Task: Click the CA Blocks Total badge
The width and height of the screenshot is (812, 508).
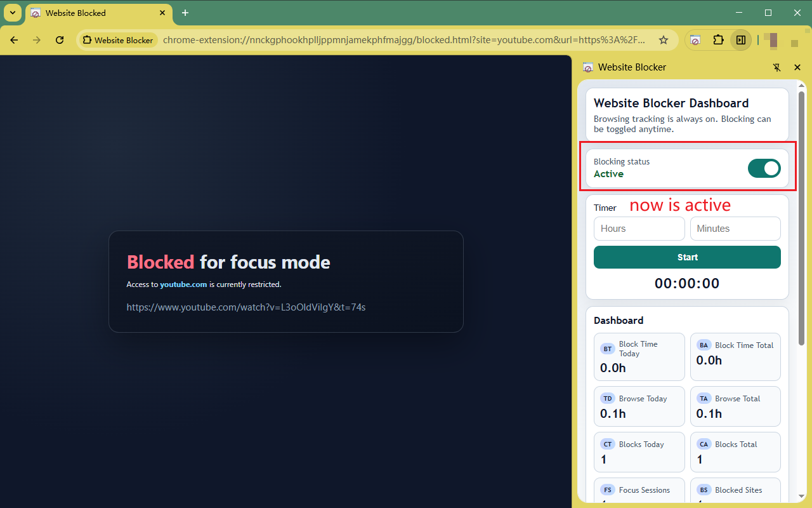Action: (x=704, y=444)
